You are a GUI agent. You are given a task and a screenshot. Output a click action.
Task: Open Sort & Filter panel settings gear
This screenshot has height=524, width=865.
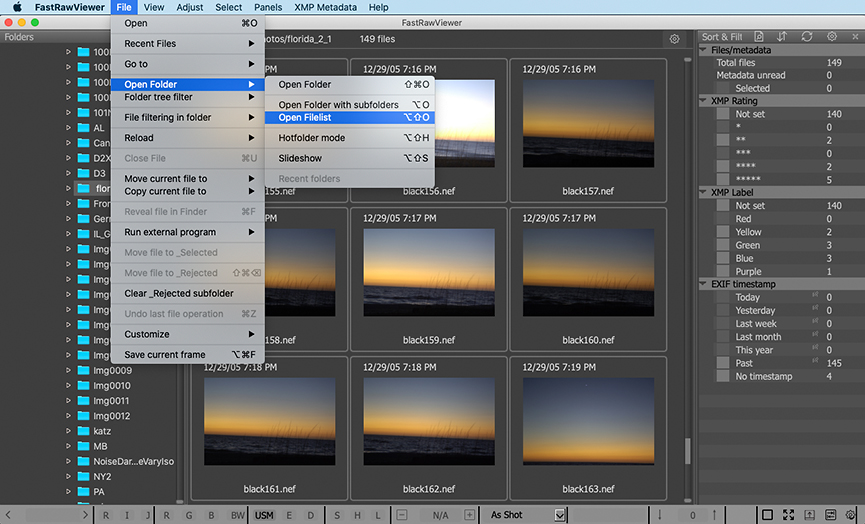click(831, 37)
